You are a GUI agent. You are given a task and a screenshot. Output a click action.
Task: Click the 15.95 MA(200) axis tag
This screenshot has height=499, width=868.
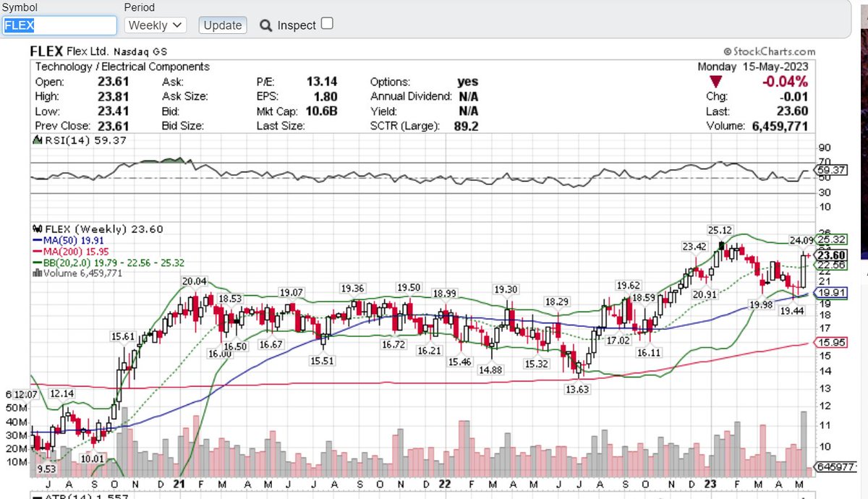[x=830, y=343]
